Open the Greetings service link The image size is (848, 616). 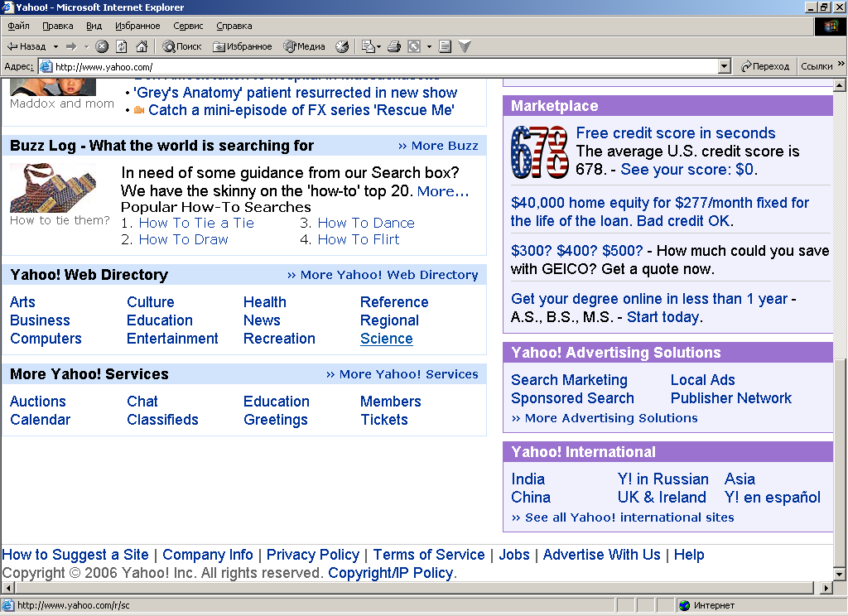276,420
